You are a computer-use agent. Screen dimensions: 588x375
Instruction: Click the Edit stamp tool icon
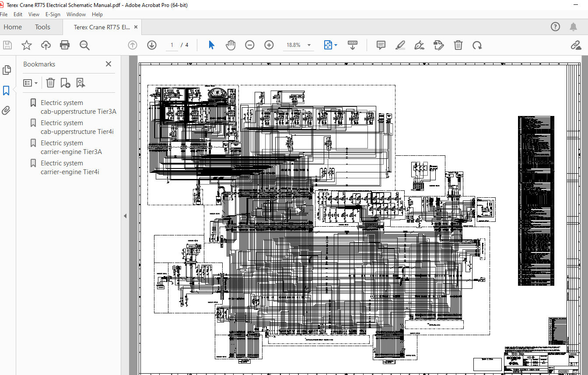[x=438, y=45]
